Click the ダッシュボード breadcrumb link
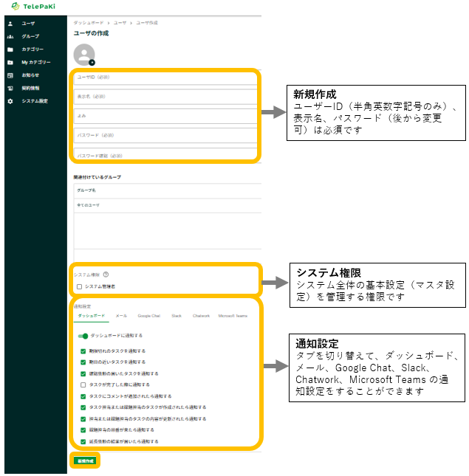The height and width of the screenshot is (476, 469). point(88,24)
